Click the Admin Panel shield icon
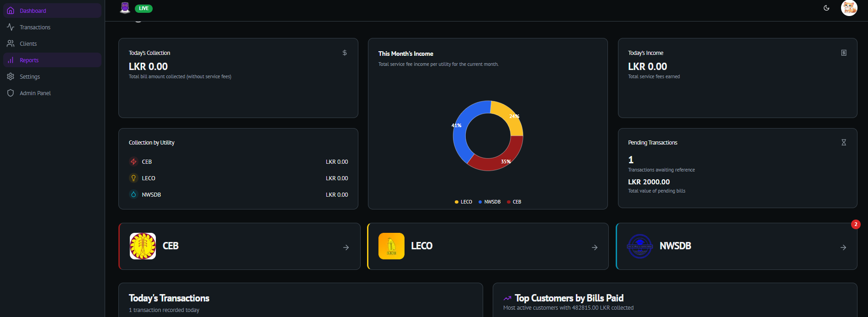 11,93
